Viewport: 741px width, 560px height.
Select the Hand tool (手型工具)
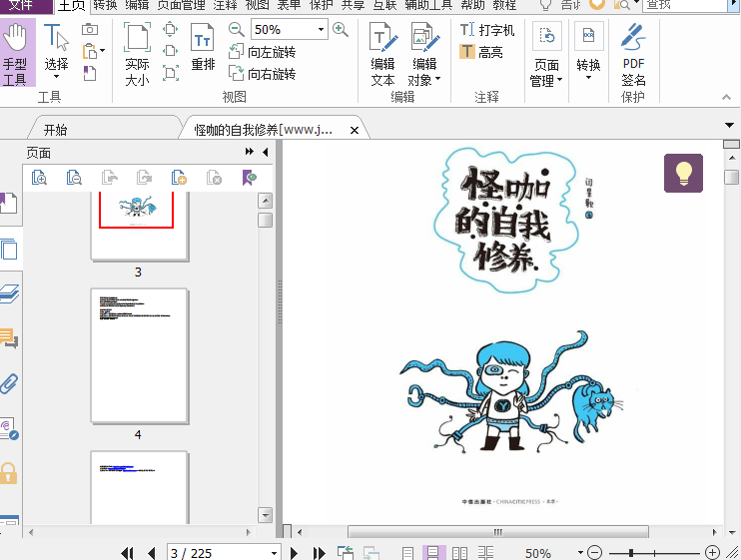(18, 53)
